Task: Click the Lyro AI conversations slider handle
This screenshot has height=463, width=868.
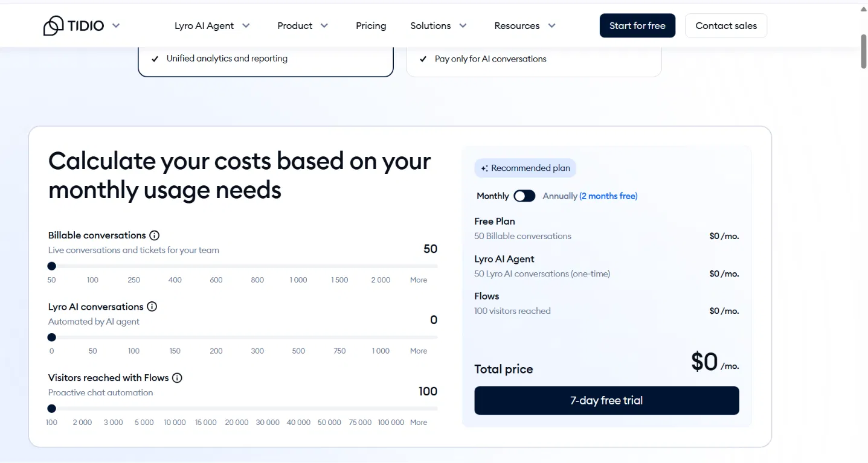Action: pos(52,337)
